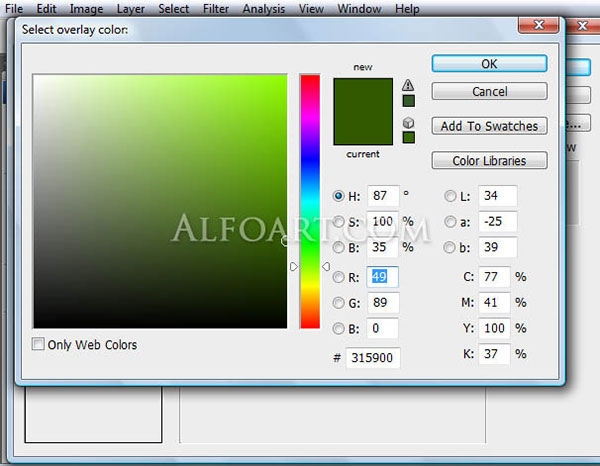Click the hue spectrum slider bar
The image size is (600, 466).
(310, 201)
